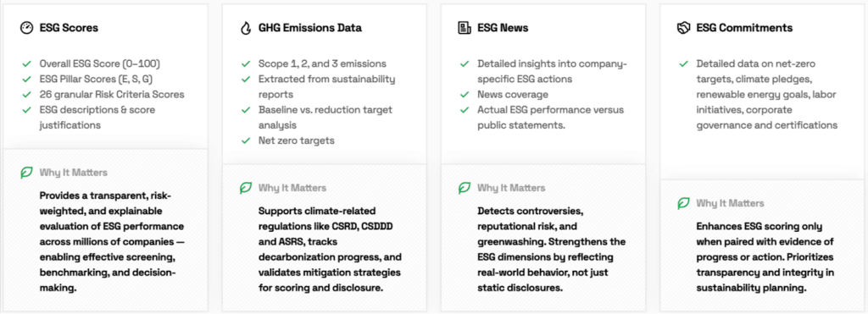Click Why It Matters label under ESG Commitments
The height and width of the screenshot is (314, 868).
tap(730, 203)
